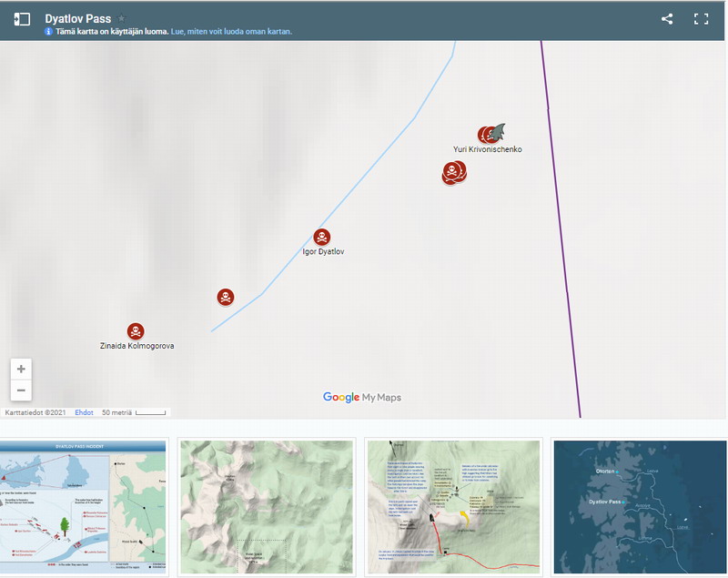728x578 pixels.
Task: Star the Dyatlov Pass map
Action: click(x=122, y=18)
